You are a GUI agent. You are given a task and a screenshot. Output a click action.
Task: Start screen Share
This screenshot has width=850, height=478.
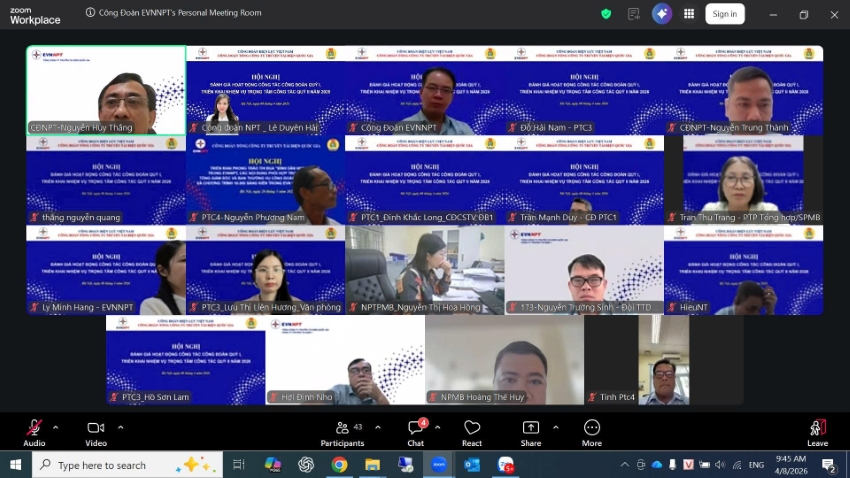pos(531,433)
